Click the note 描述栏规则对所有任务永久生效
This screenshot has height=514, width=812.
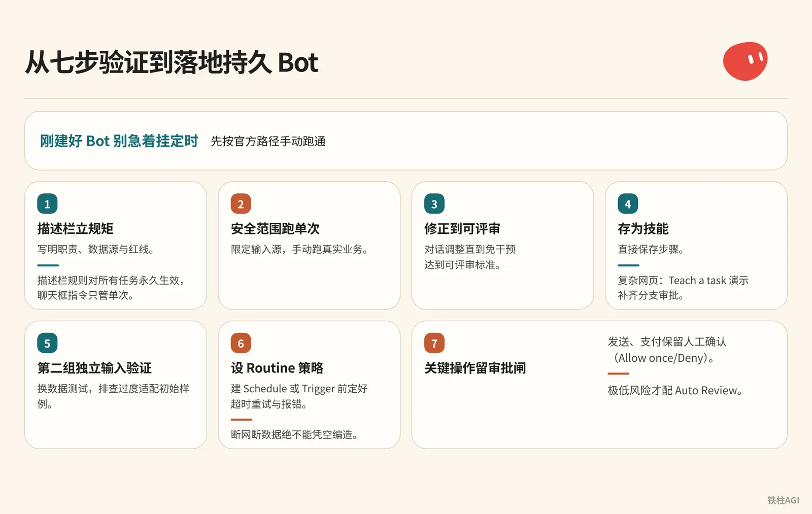[111, 280]
